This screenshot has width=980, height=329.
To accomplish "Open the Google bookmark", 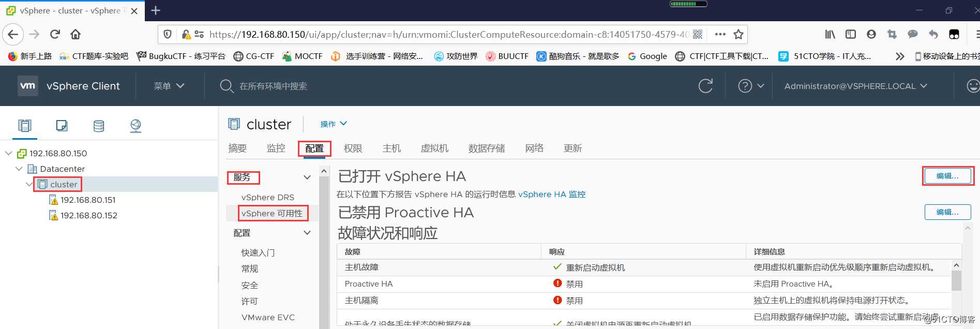I will 647,56.
